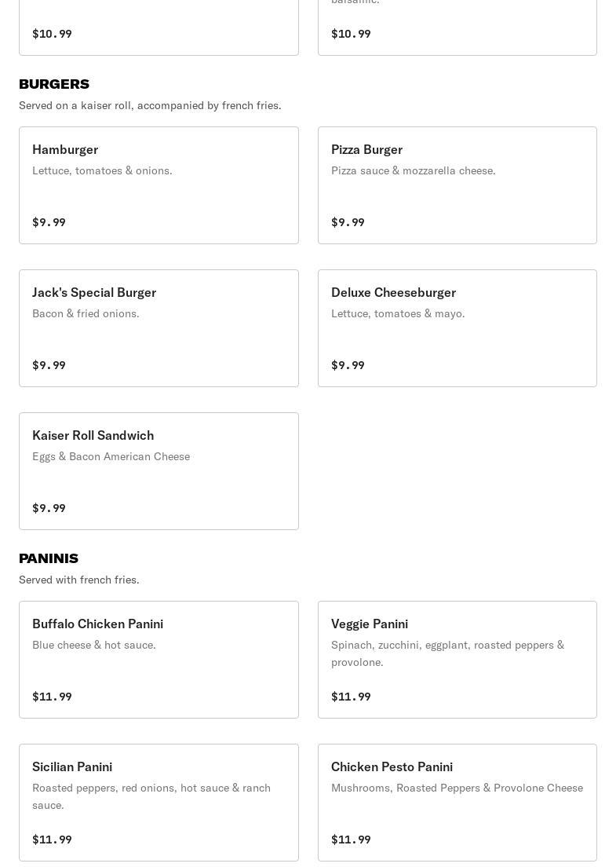The height and width of the screenshot is (867, 616).
Task: Open the Deluxe Cheeseburger card
Action: click(x=457, y=328)
